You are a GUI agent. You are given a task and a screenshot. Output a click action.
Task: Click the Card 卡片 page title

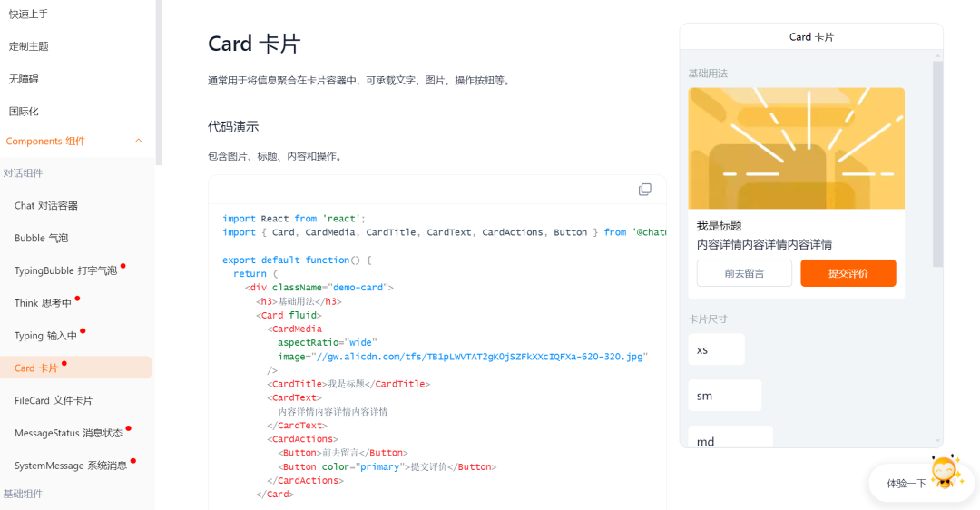pos(254,44)
